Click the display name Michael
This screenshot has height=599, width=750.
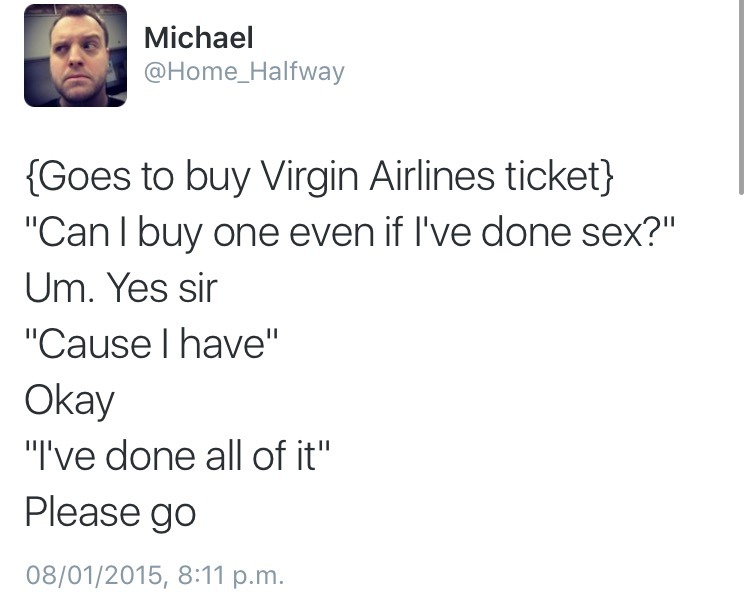click(x=198, y=37)
